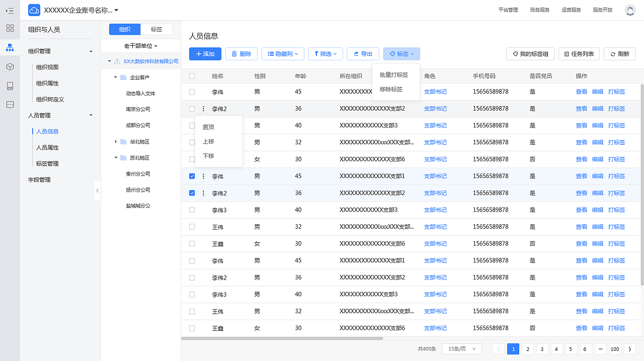This screenshot has height=361, width=644.
Task: Open the 隐藏列 dropdown button
Action: pos(283,54)
